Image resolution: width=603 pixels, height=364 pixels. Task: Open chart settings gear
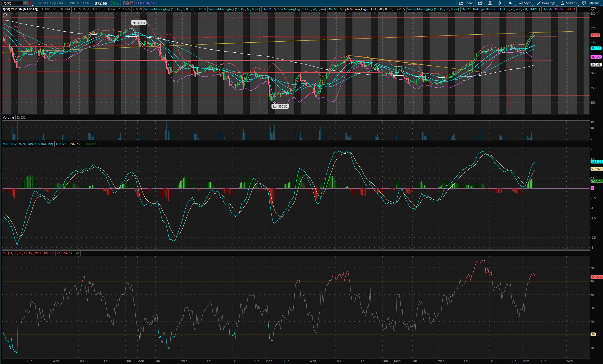coord(499,3)
